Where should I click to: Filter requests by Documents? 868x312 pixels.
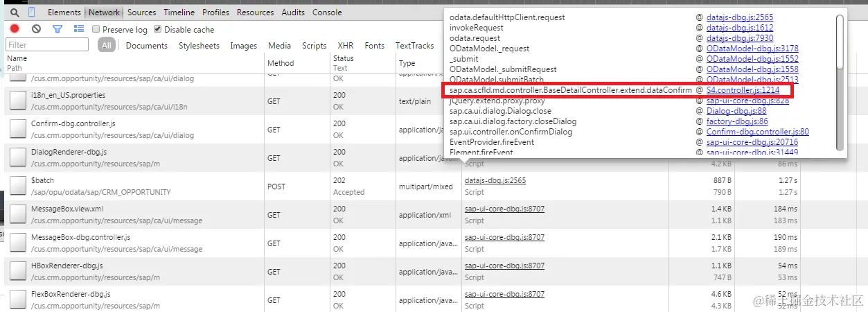[x=147, y=46]
